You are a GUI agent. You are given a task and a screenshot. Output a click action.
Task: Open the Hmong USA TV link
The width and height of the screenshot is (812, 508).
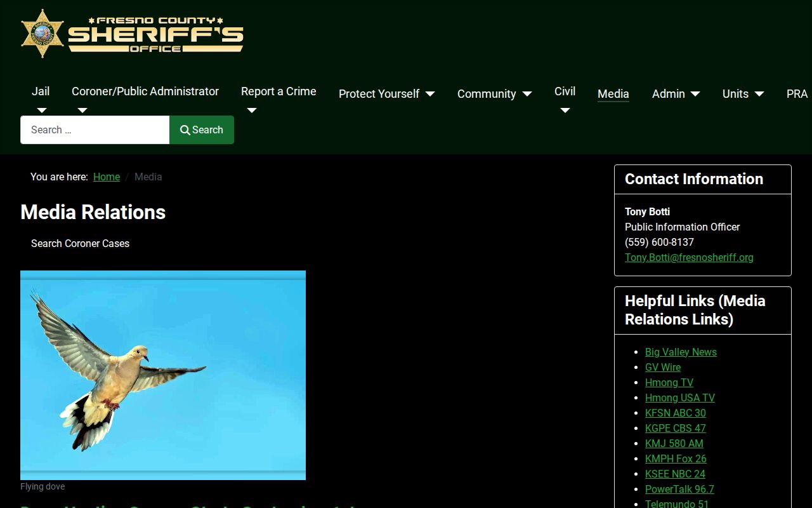(x=680, y=398)
